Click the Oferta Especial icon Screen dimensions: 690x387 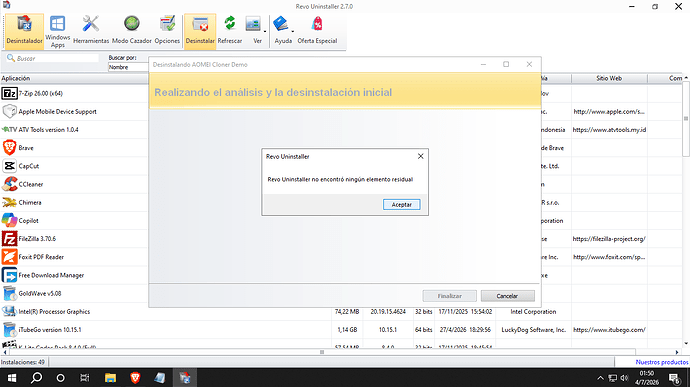coord(317,30)
